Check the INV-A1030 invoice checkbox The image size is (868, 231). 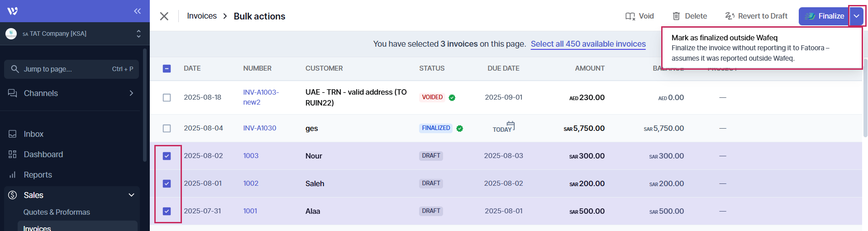(167, 129)
